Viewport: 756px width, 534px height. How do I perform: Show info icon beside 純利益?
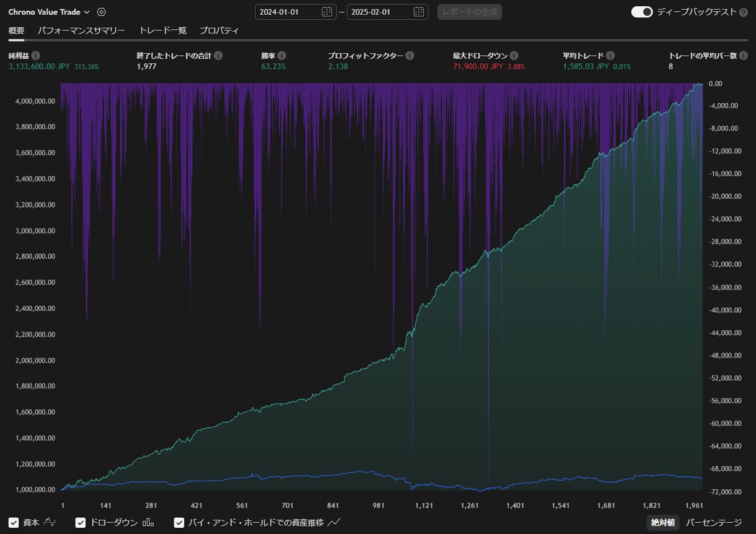tap(36, 56)
